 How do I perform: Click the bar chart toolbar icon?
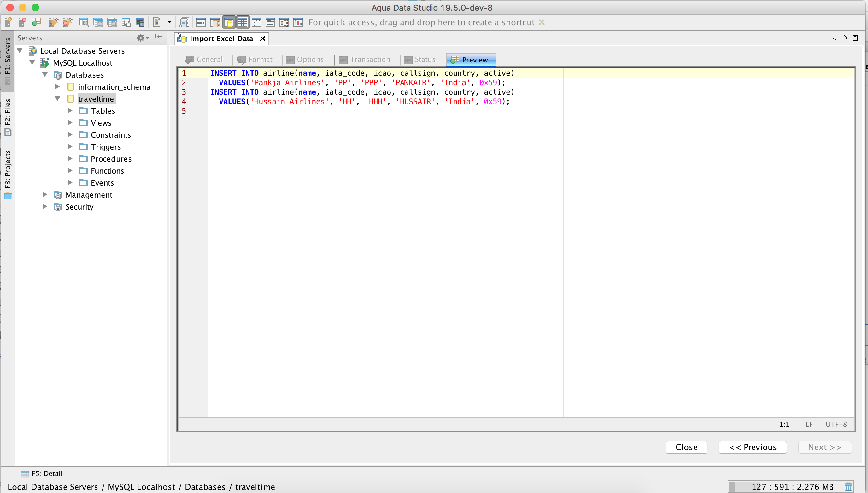[x=298, y=22]
